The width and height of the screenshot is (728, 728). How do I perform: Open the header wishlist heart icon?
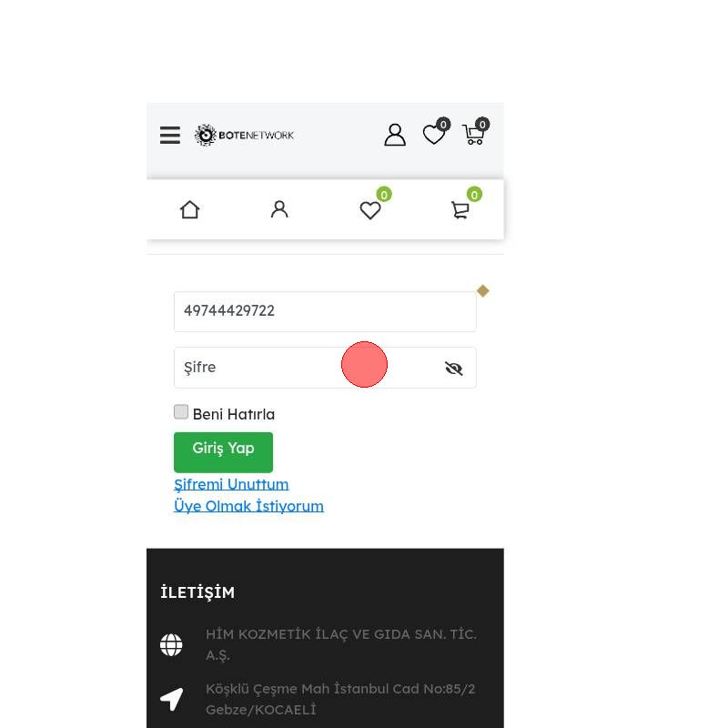tap(436, 132)
